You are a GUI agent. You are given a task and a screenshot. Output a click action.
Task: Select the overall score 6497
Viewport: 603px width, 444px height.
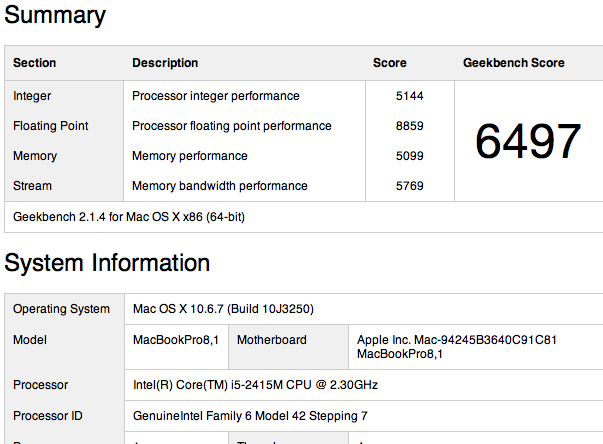click(x=528, y=141)
